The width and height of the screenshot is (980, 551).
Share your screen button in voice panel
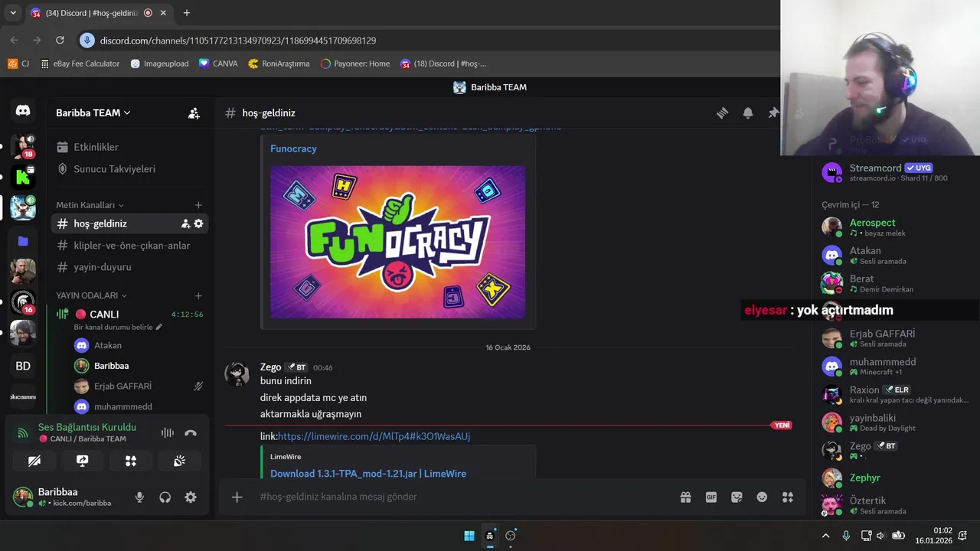(x=83, y=461)
